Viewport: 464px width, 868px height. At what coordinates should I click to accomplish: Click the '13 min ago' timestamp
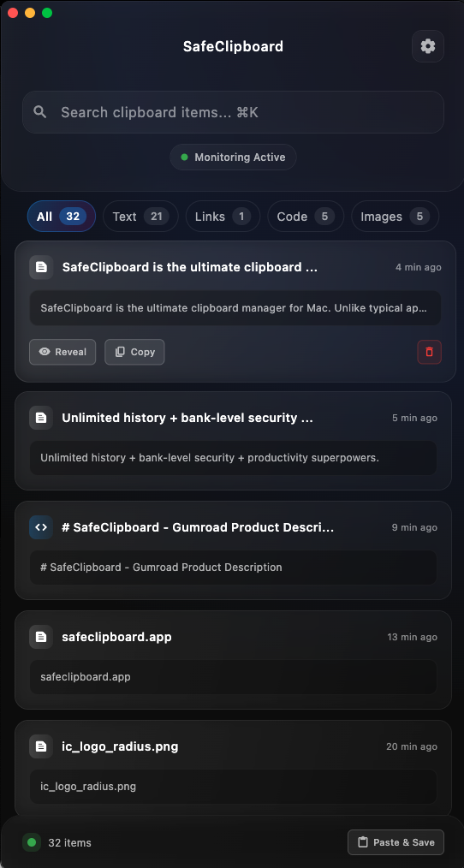point(413,637)
